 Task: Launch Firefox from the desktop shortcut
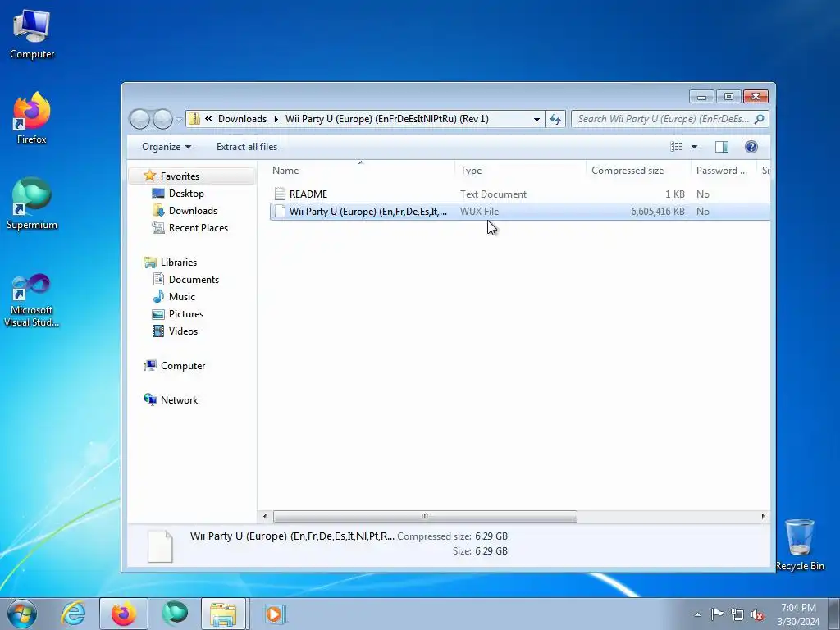(32, 118)
